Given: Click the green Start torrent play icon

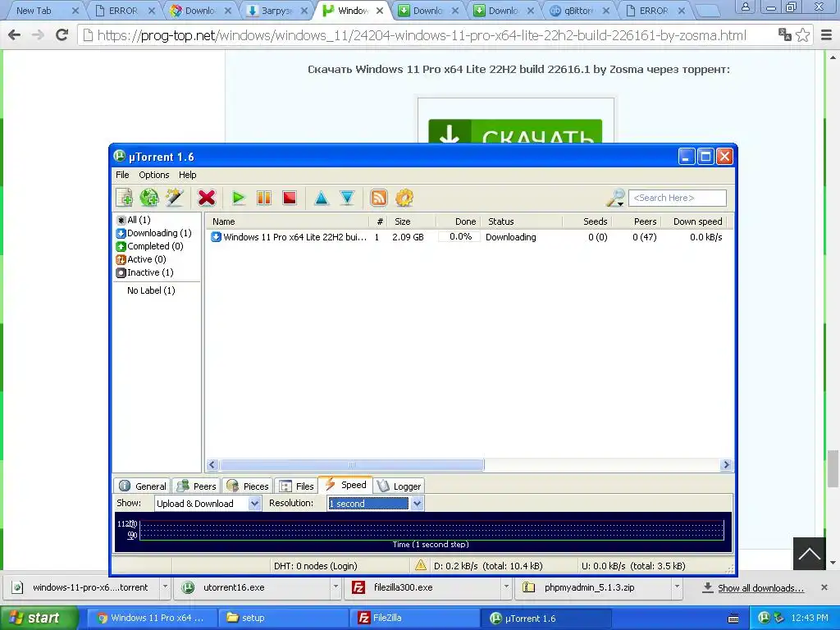Looking at the screenshot, I should point(239,198).
